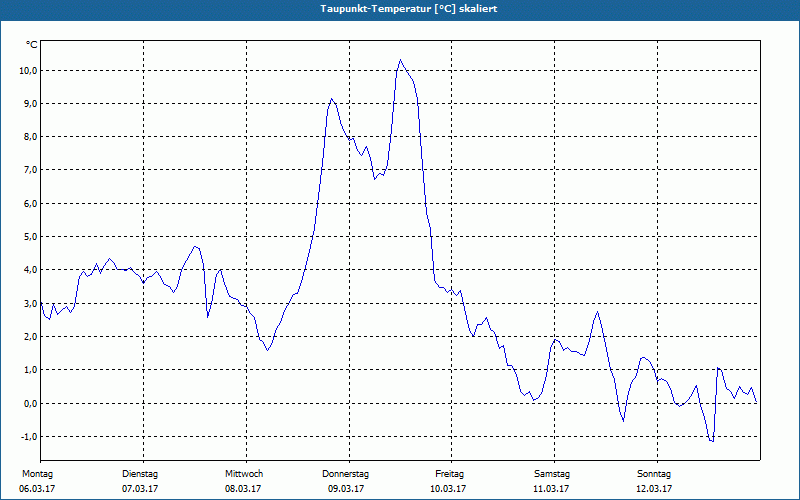Click the Dienstag day label
Viewport: 800px width, 500px height.
(140, 474)
